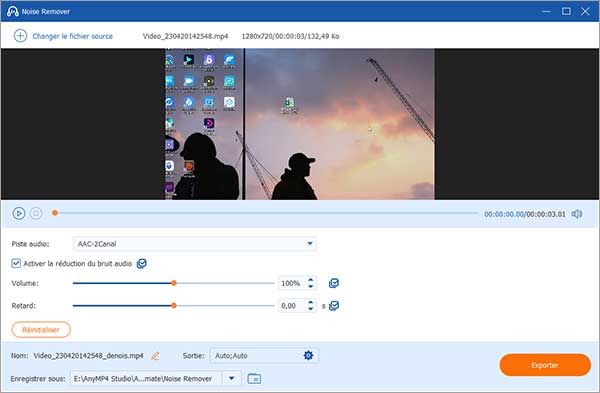This screenshot has height=393, width=600.
Task: Click the Volume slider handle
Action: tap(174, 283)
